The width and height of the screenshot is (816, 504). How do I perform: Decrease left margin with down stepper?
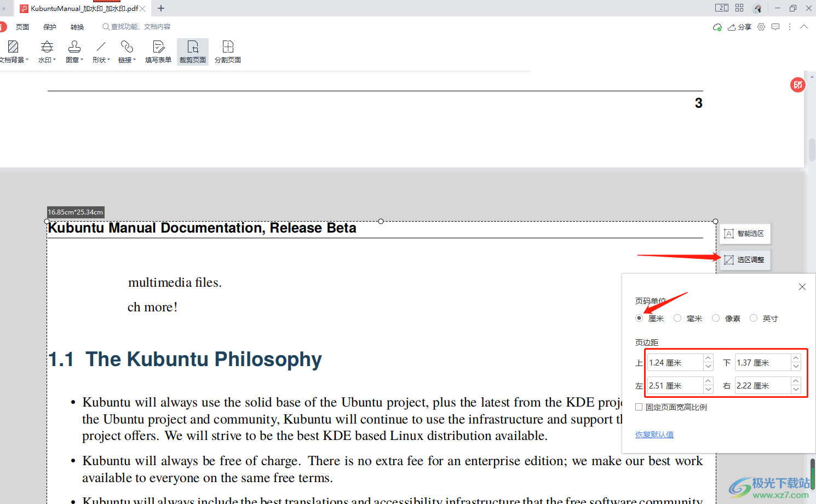point(708,390)
